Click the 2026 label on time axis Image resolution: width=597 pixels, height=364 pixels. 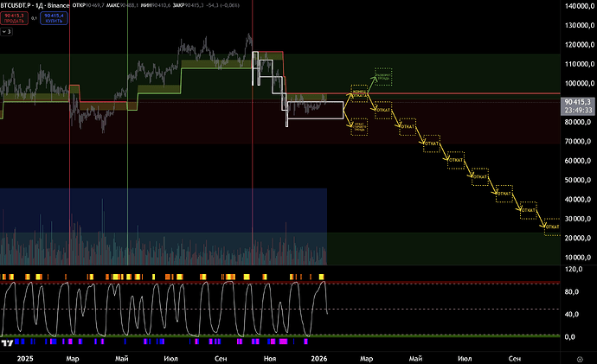318,356
